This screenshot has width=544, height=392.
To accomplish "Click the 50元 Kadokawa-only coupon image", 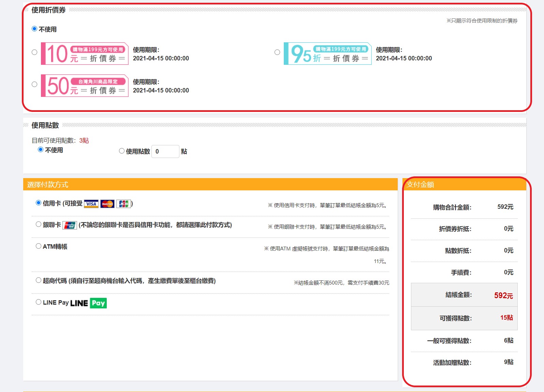I will click(x=85, y=86).
